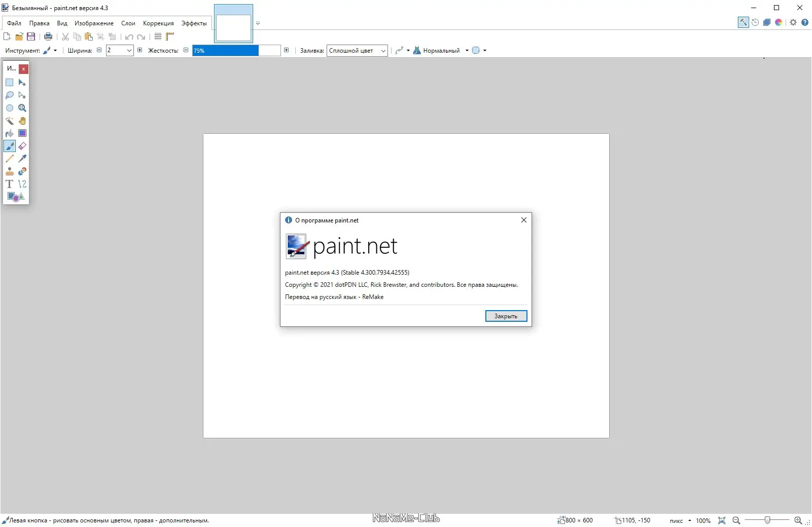Cut the selection with scissors icon
The height and width of the screenshot is (527, 812).
coord(65,36)
